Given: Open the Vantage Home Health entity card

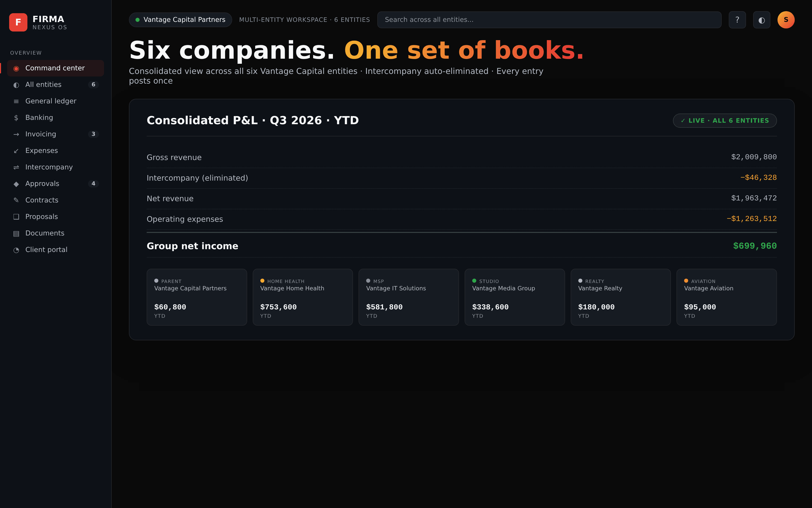Looking at the screenshot, I should [x=303, y=297].
